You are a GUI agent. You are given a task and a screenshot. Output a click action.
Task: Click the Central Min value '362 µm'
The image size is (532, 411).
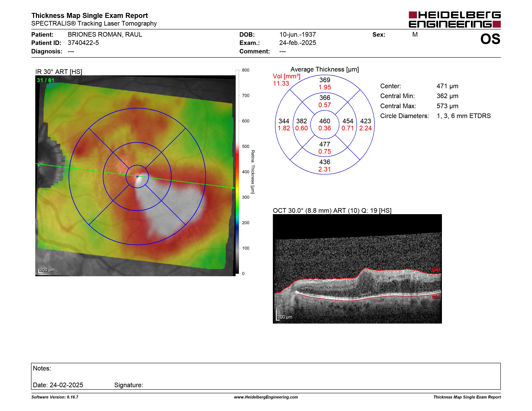[x=447, y=96]
